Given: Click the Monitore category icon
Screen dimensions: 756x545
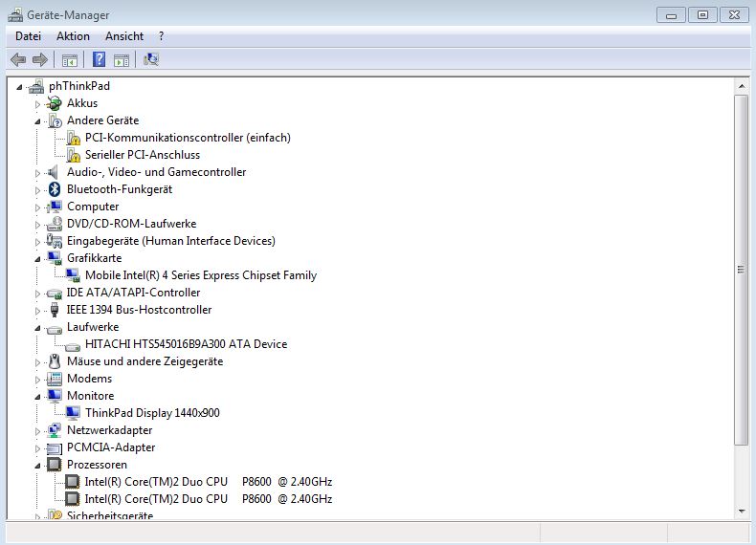Looking at the screenshot, I should [x=55, y=396].
